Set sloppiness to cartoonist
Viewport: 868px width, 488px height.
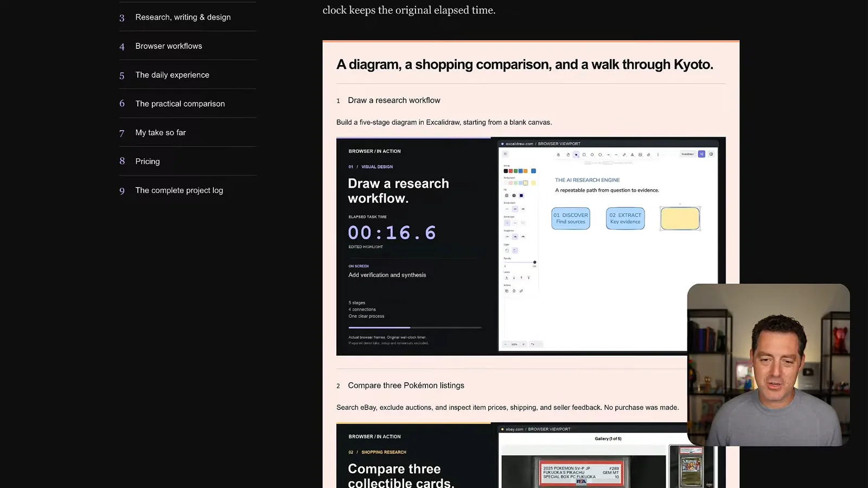[x=523, y=236]
